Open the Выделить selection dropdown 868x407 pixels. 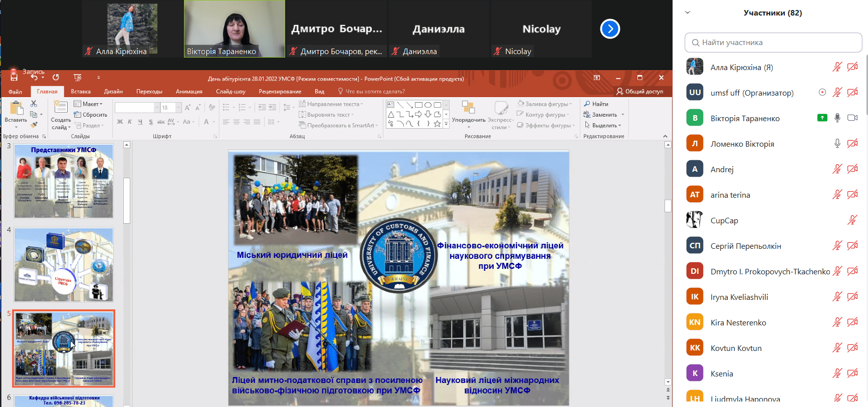(x=603, y=125)
